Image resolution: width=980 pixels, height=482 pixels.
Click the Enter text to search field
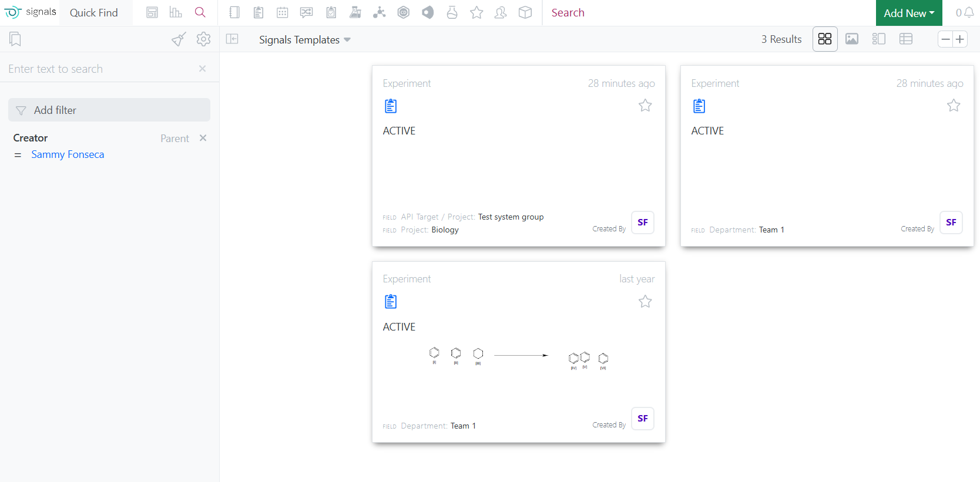pos(100,69)
